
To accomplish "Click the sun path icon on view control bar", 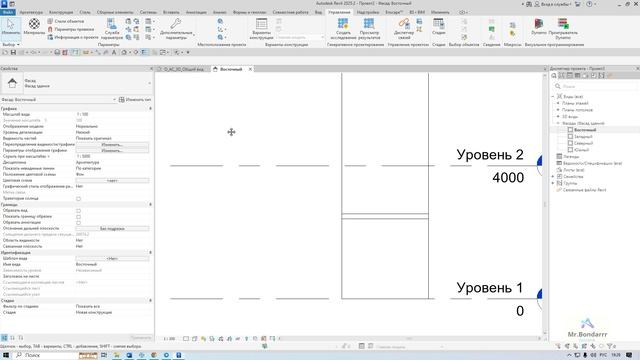I will 203,339.
